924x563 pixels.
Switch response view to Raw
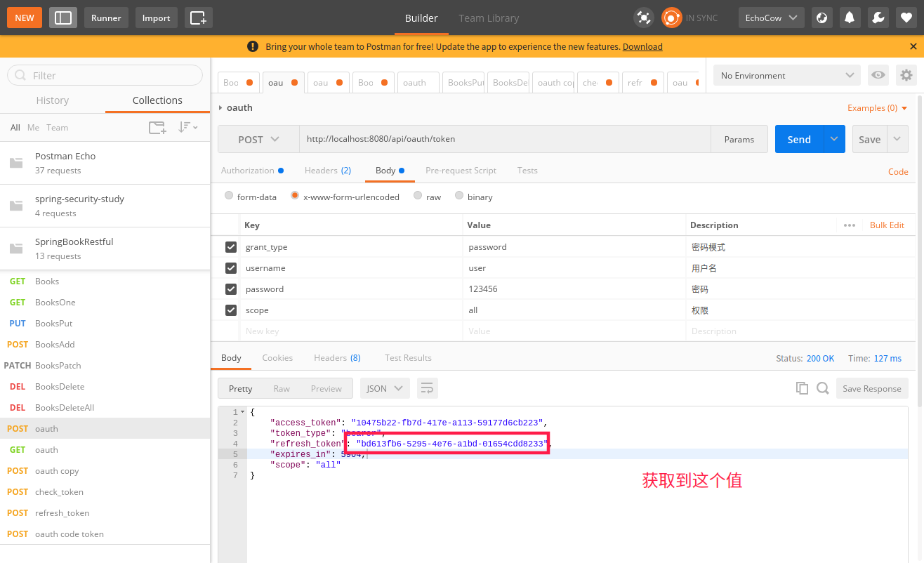282,388
